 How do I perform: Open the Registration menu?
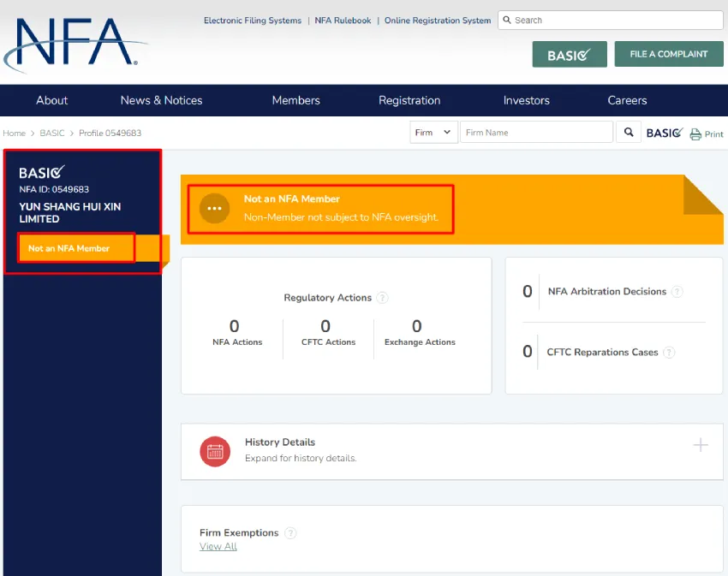pos(409,100)
